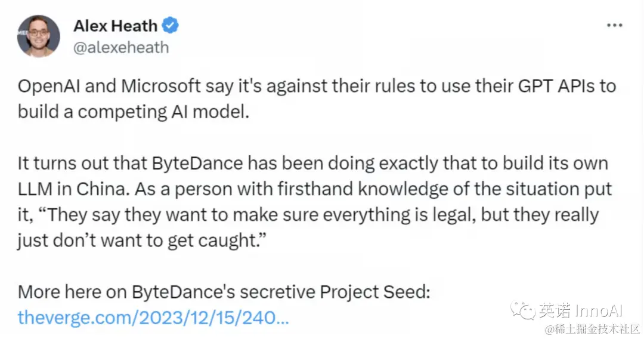Click "ByteDance" in the "It turns out" sentence
The image size is (644, 339).
(x=197, y=164)
